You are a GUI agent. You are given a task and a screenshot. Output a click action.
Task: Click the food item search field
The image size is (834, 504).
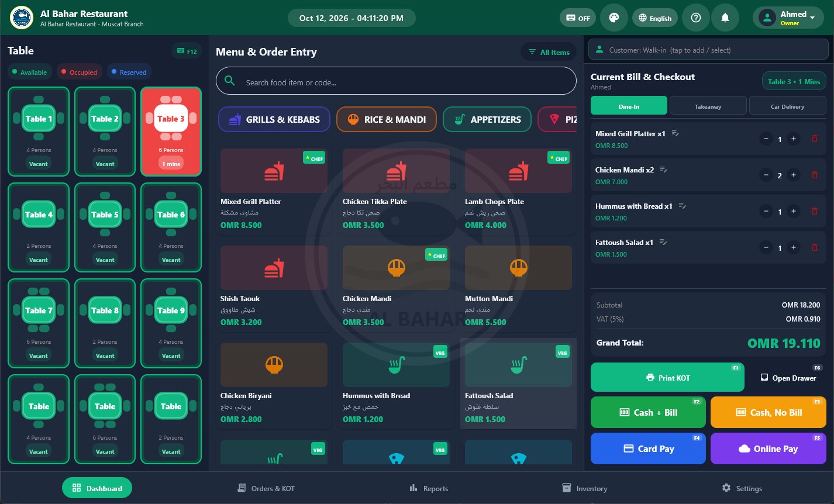[x=396, y=81]
